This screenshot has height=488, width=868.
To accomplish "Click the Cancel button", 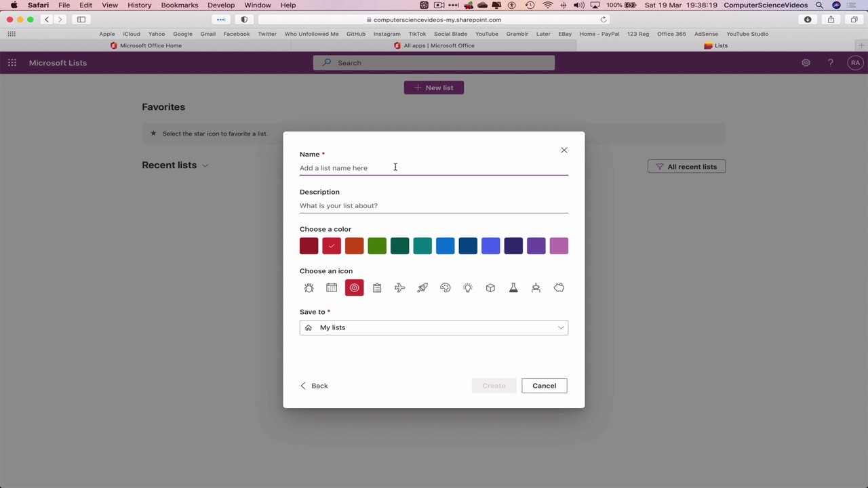I will coord(544,386).
